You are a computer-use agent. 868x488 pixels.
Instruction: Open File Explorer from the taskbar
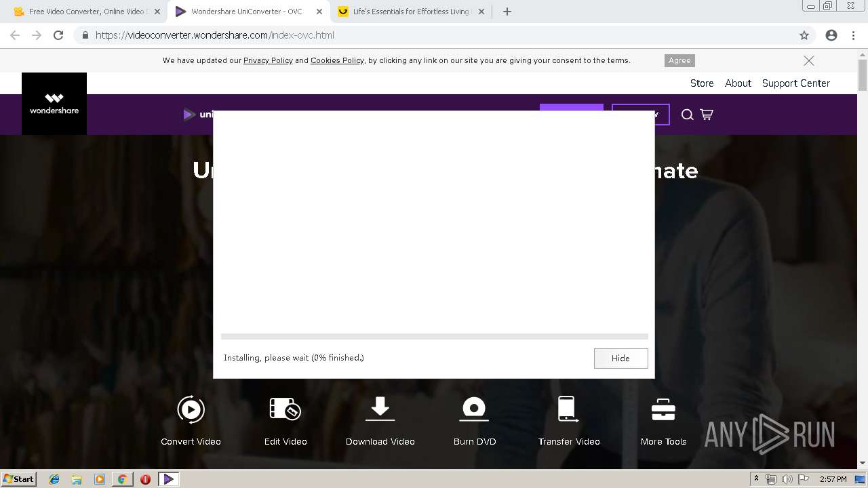click(x=77, y=479)
